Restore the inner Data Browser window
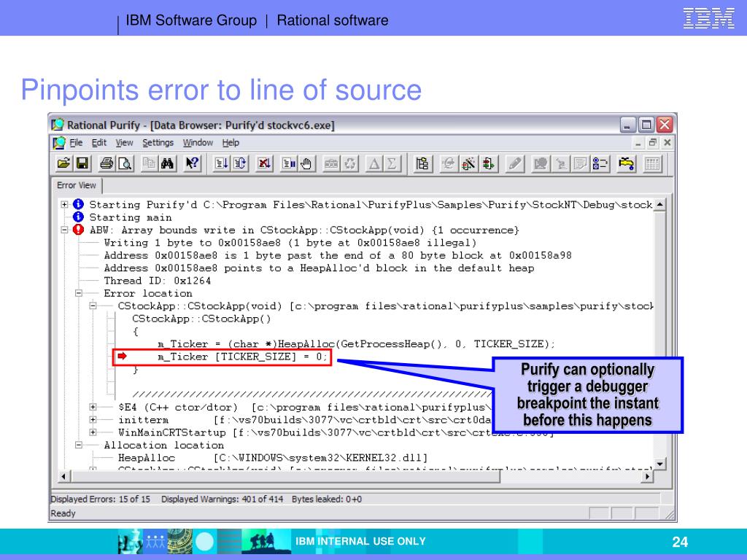Viewport: 747px width, 560px height. (x=653, y=142)
